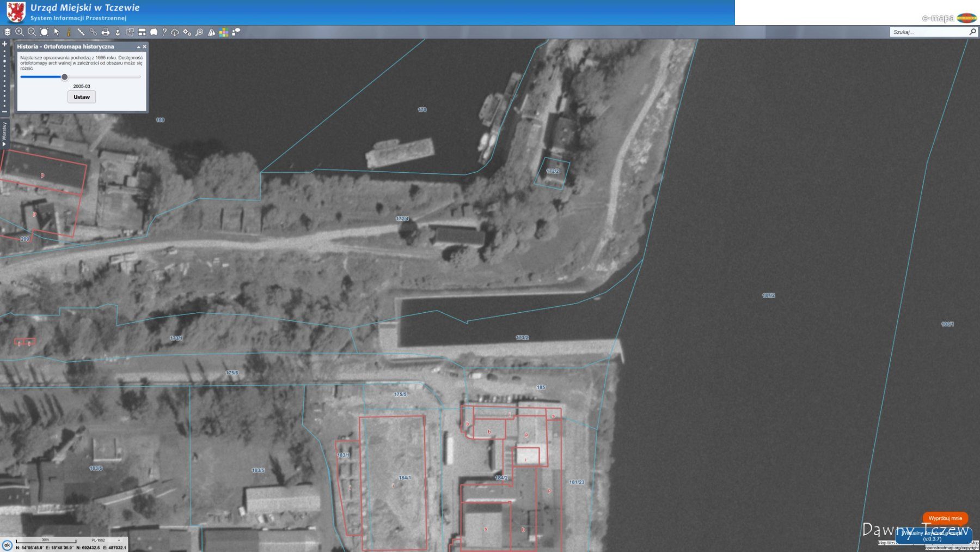The image size is (980, 552).
Task: Close the Historia - Ortofotomapa historyczna panel
Action: (144, 47)
